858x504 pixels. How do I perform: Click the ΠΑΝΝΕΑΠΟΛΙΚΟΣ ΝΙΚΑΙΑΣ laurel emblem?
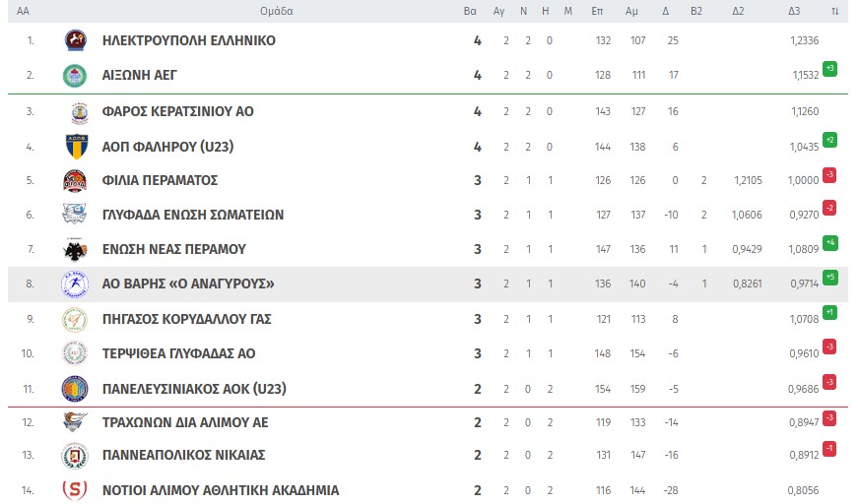(75, 455)
